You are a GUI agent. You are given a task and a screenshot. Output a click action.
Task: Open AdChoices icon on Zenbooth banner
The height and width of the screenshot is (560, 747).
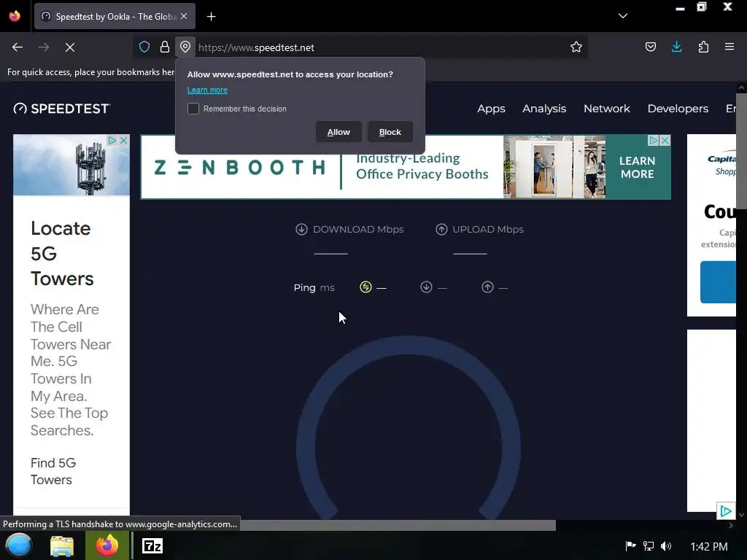point(653,141)
